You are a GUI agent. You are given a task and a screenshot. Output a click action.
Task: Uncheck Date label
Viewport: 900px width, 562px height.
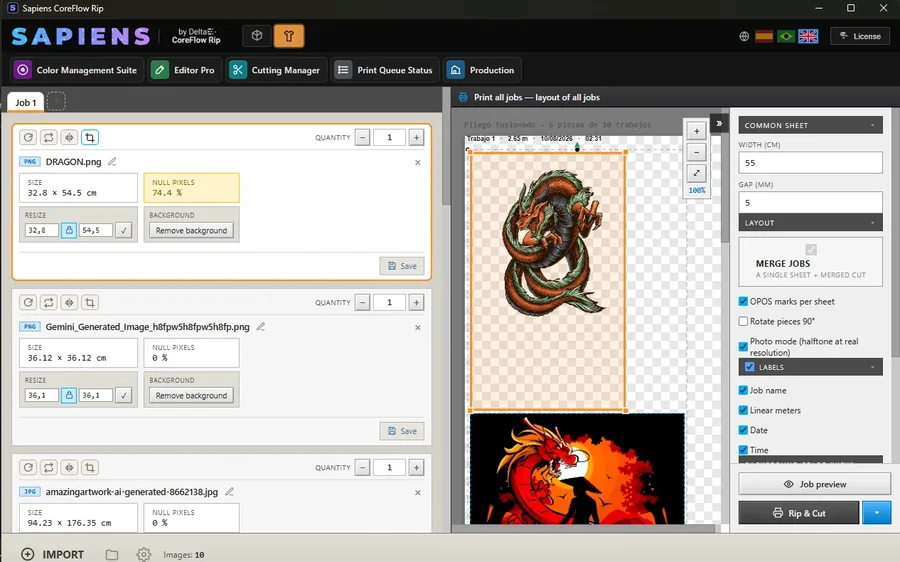(743, 430)
